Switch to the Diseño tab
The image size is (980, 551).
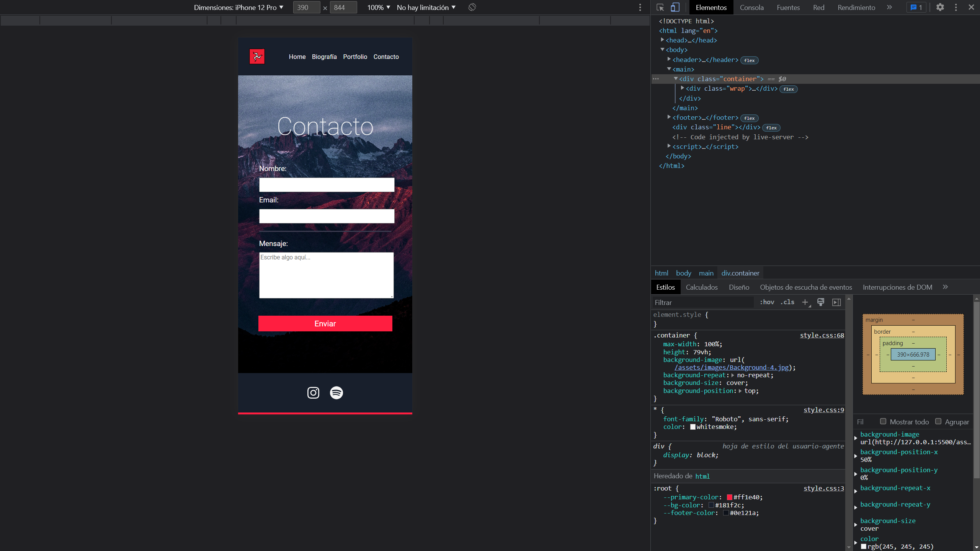click(x=739, y=287)
